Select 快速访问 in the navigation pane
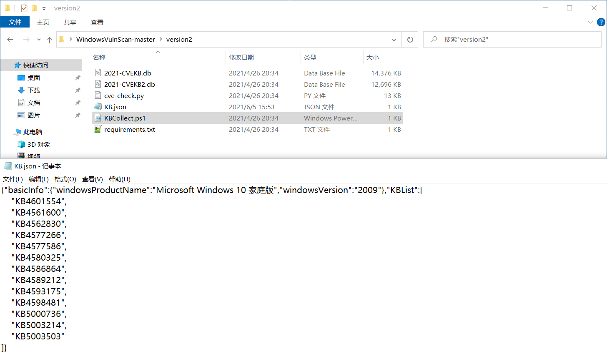607x364 pixels. click(x=36, y=65)
